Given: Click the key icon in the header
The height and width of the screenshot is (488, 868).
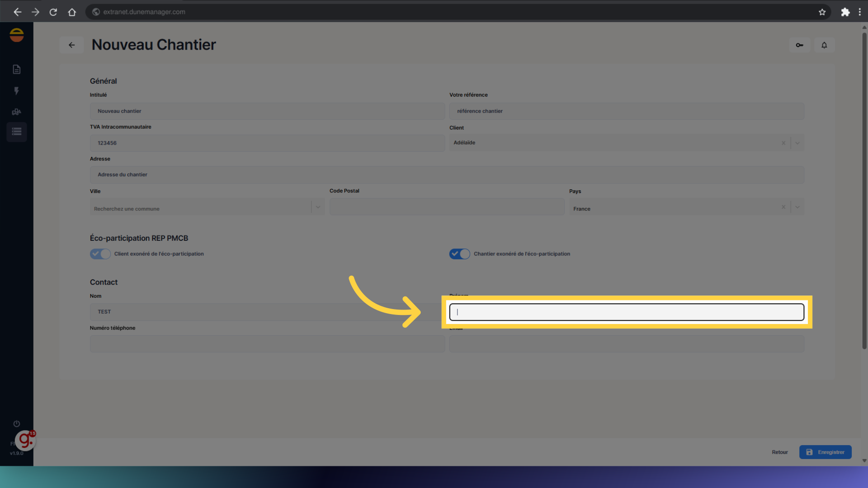Looking at the screenshot, I should (x=799, y=45).
